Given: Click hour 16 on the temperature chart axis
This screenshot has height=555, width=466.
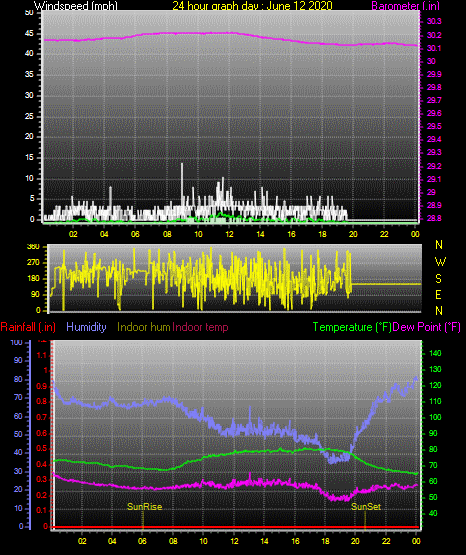Looking at the screenshot, I should click(295, 541).
